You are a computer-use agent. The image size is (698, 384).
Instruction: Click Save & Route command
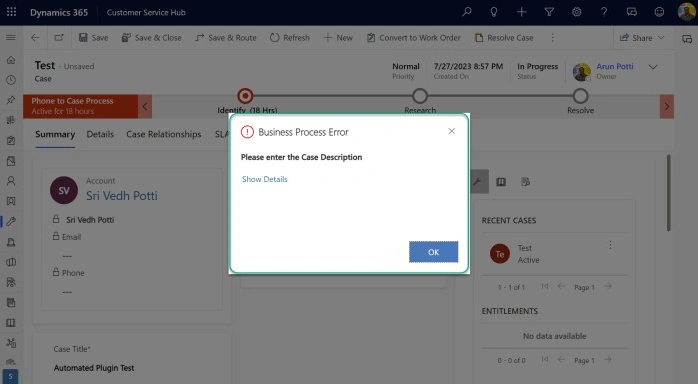click(x=226, y=38)
